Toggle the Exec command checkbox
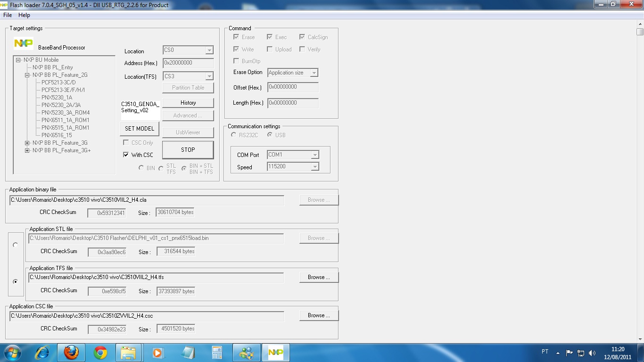 pos(270,37)
